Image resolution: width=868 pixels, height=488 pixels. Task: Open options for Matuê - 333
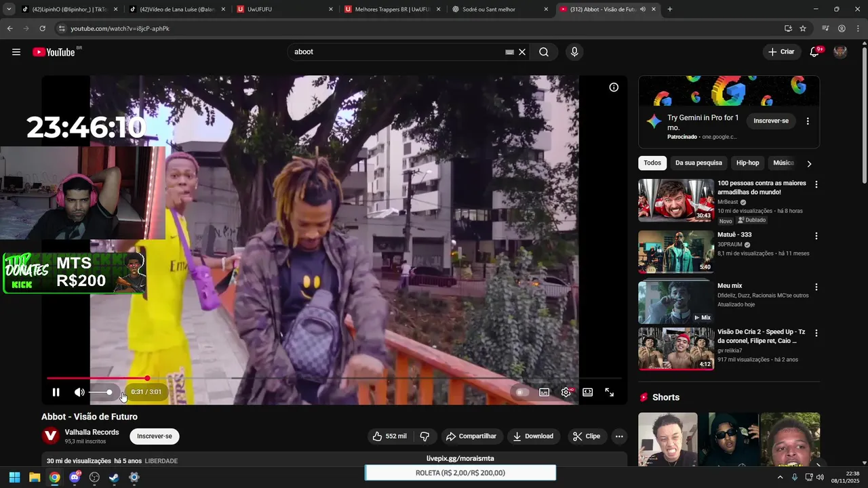point(816,236)
